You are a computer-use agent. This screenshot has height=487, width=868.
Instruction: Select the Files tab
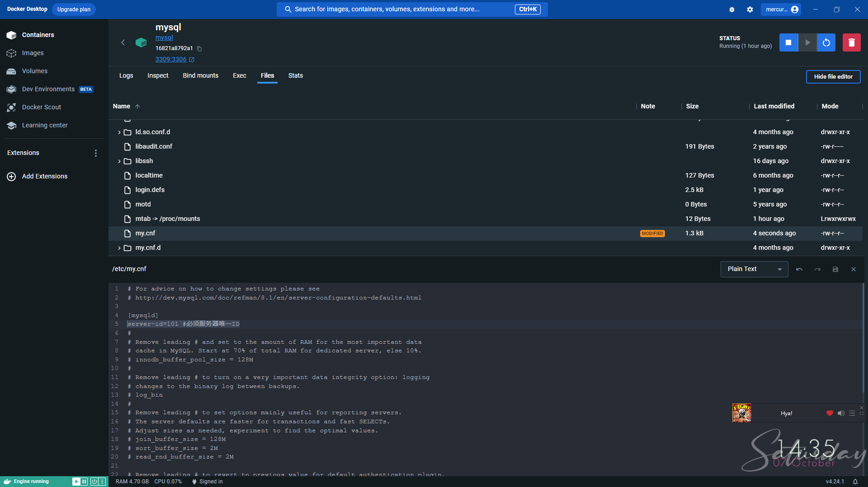(267, 76)
